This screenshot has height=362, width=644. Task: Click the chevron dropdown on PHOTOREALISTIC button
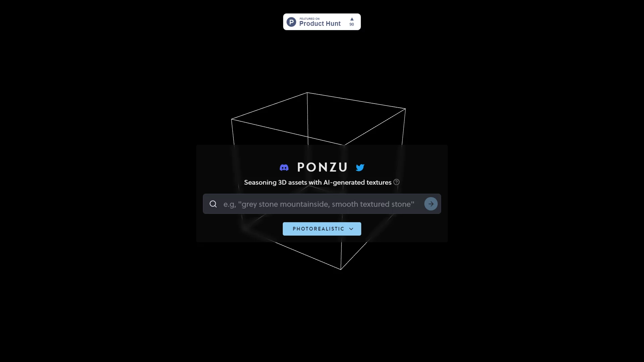point(351,229)
